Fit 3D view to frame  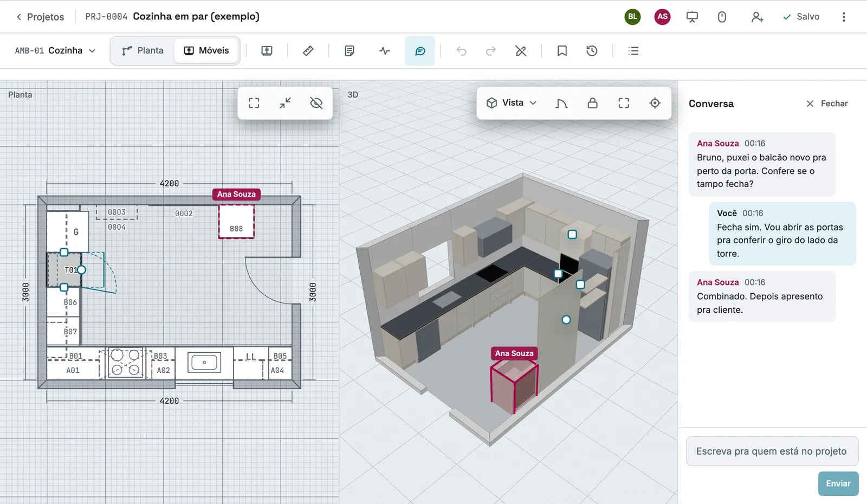(624, 103)
